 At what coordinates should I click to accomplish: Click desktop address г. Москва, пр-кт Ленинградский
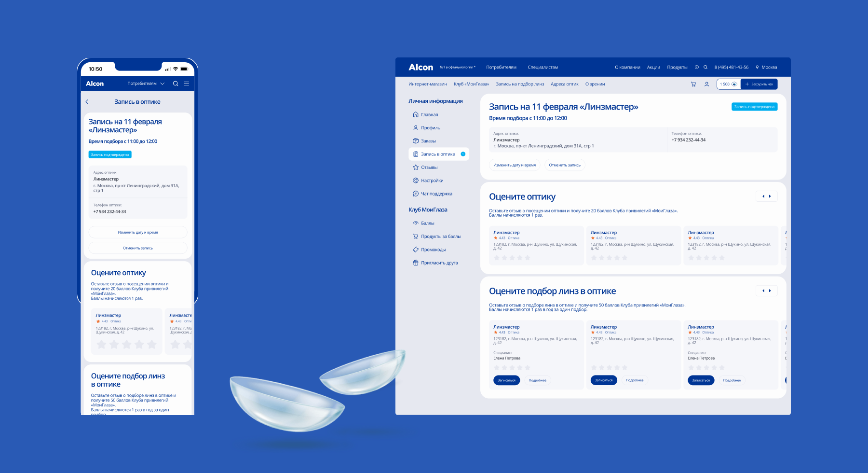click(543, 146)
